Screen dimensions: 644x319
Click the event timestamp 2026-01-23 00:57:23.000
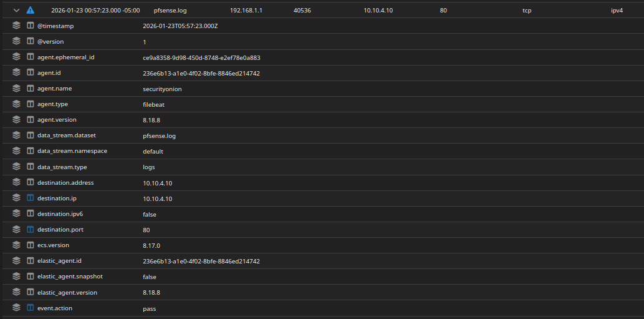pos(95,11)
